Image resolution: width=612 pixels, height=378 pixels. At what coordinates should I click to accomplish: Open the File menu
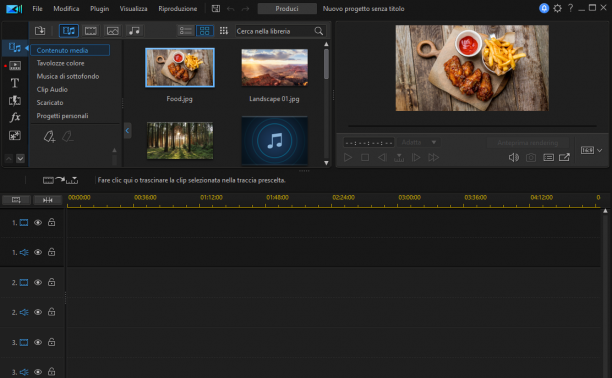(37, 9)
